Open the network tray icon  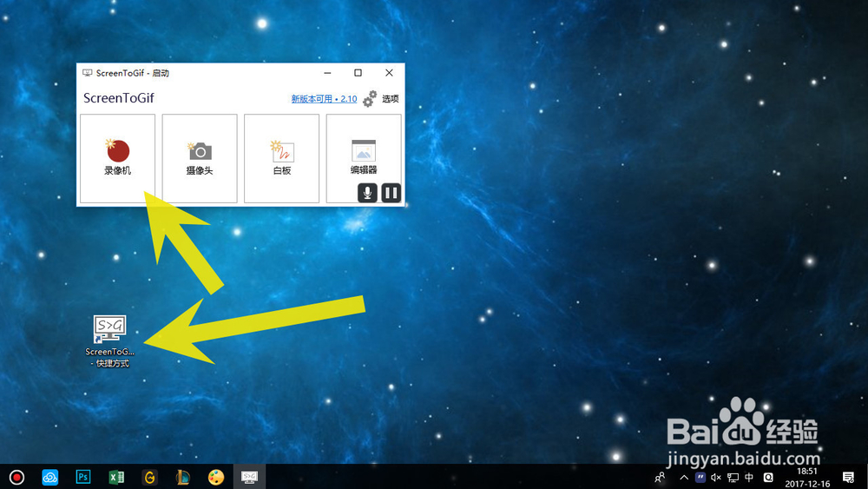[x=733, y=477]
